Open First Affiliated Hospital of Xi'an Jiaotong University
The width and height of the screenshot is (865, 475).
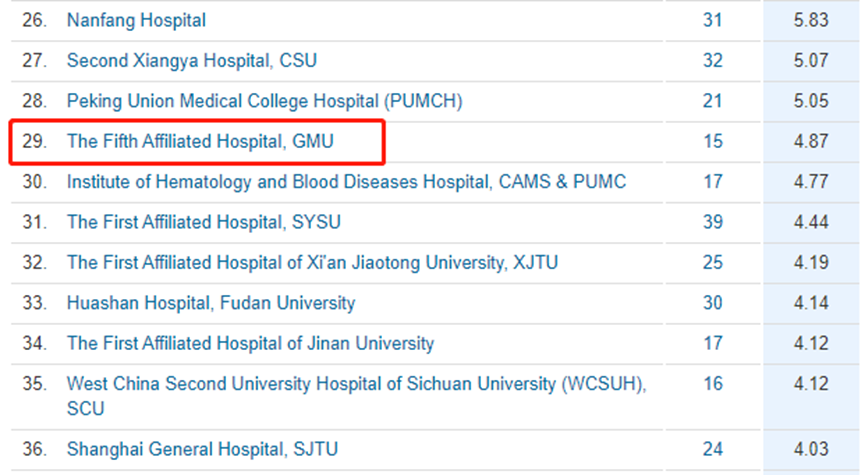tap(312, 263)
